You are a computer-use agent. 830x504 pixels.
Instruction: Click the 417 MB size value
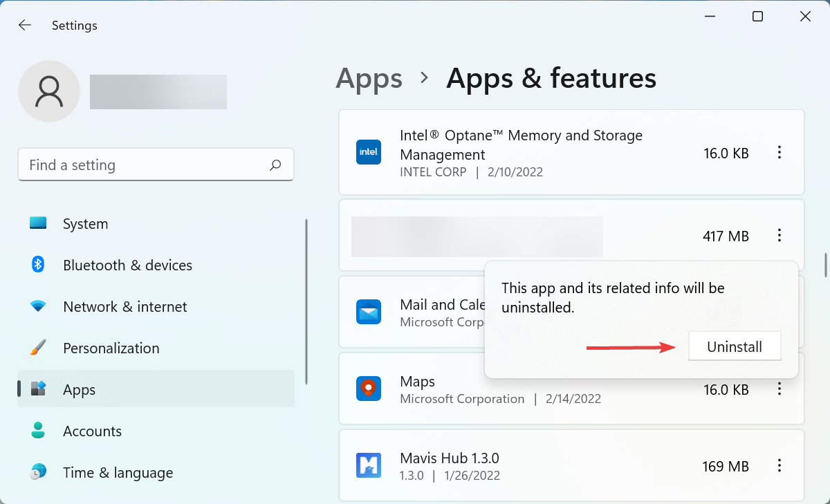726,236
